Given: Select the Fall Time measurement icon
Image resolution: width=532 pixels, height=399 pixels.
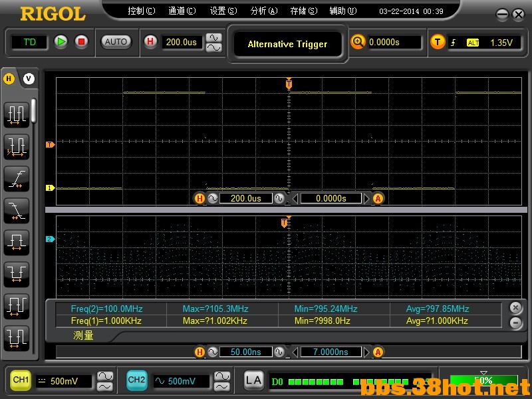Looking at the screenshot, I should (16, 210).
